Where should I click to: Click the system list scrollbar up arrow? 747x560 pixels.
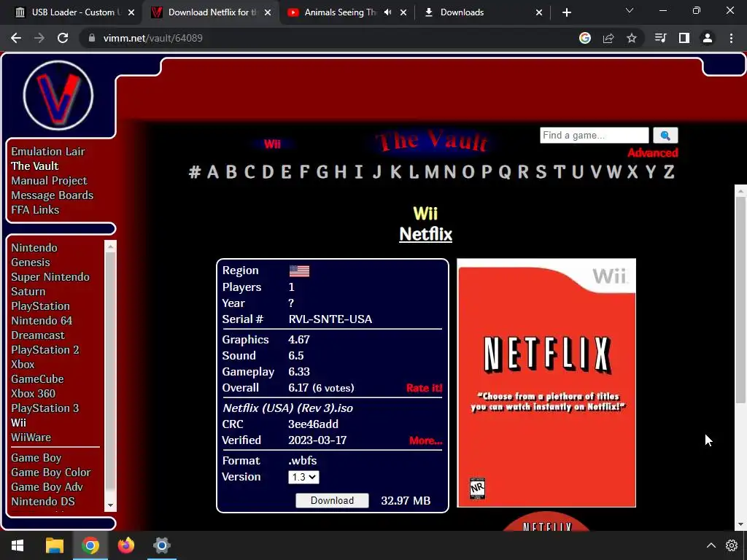click(111, 246)
